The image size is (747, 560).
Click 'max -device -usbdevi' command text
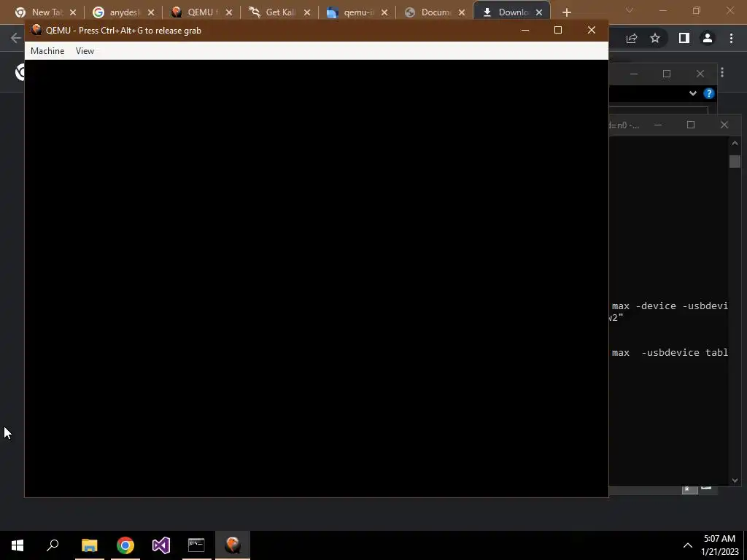coord(670,306)
